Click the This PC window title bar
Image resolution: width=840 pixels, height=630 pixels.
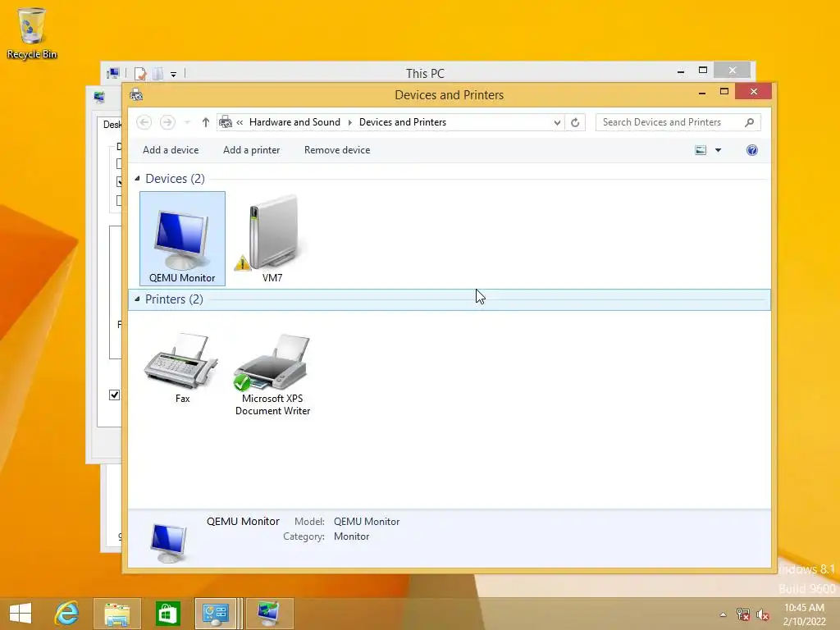426,73
